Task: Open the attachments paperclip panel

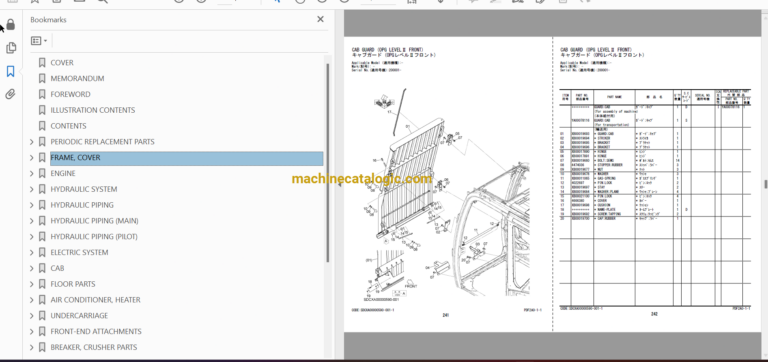Action: pos(11,95)
